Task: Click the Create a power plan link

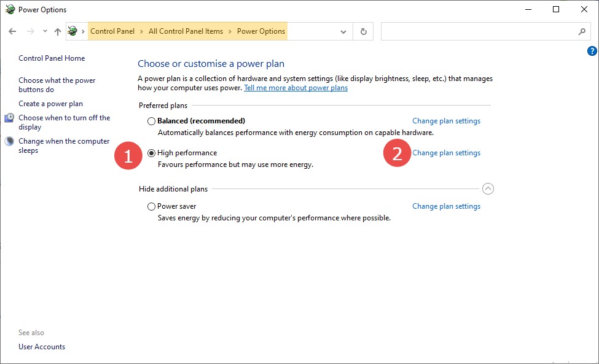Action: pos(50,104)
